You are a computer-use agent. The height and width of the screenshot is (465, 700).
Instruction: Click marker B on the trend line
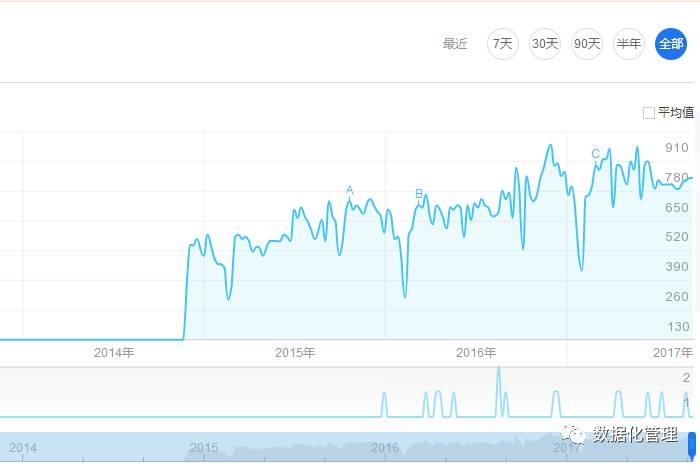click(x=419, y=194)
